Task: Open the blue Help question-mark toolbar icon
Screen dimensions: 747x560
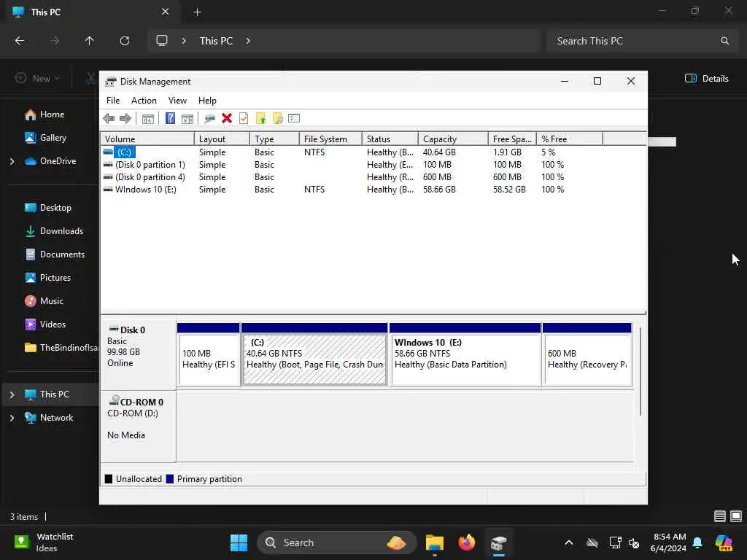Action: pos(170,118)
